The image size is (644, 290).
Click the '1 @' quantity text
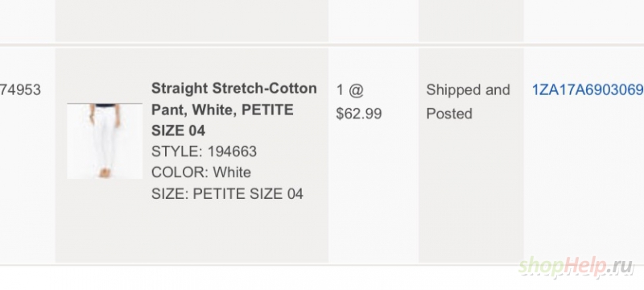[350, 89]
